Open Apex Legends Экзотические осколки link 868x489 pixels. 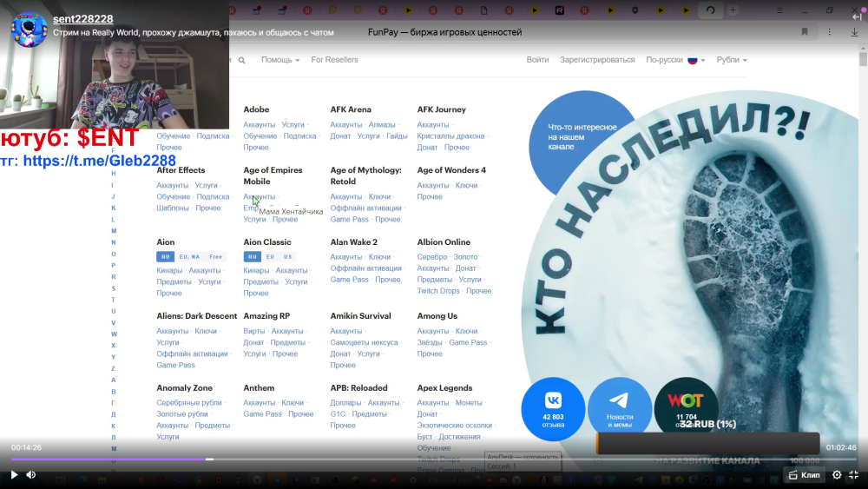point(455,426)
